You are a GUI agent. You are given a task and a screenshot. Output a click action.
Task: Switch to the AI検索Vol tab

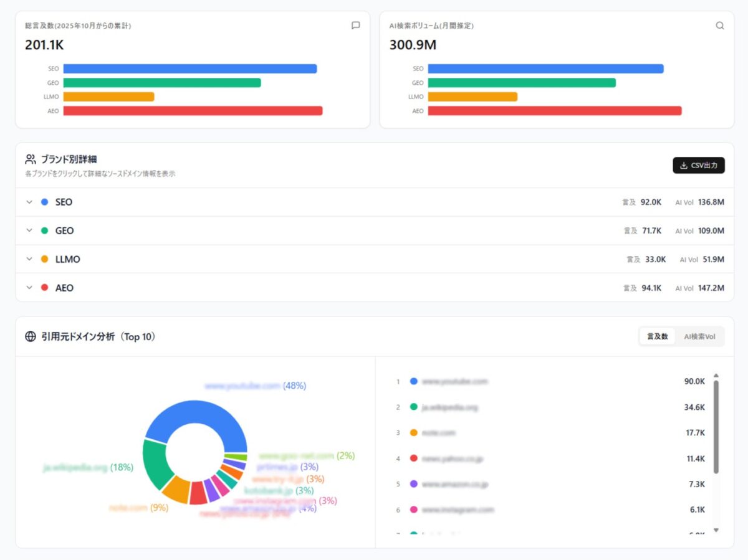699,336
